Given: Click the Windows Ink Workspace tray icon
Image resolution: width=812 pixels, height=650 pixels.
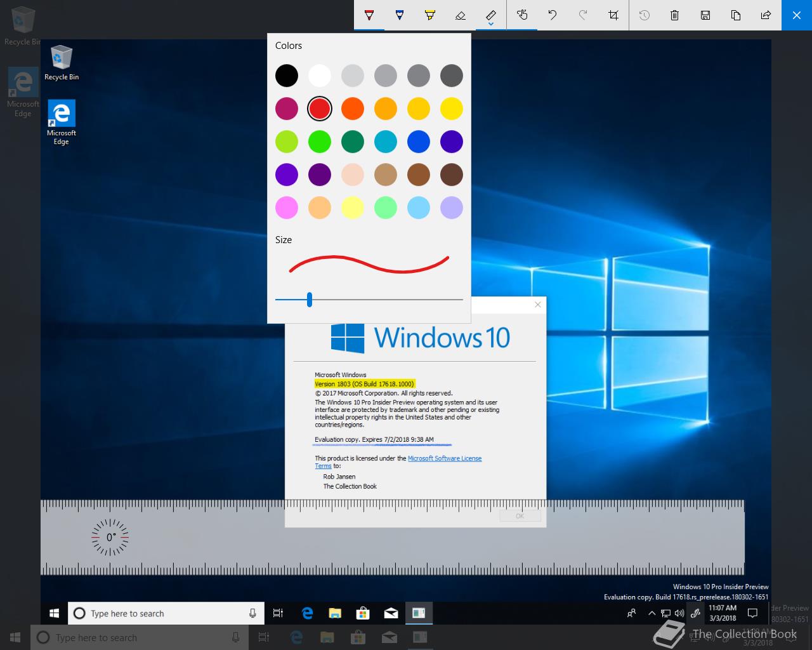Looking at the screenshot, I should pos(695,613).
